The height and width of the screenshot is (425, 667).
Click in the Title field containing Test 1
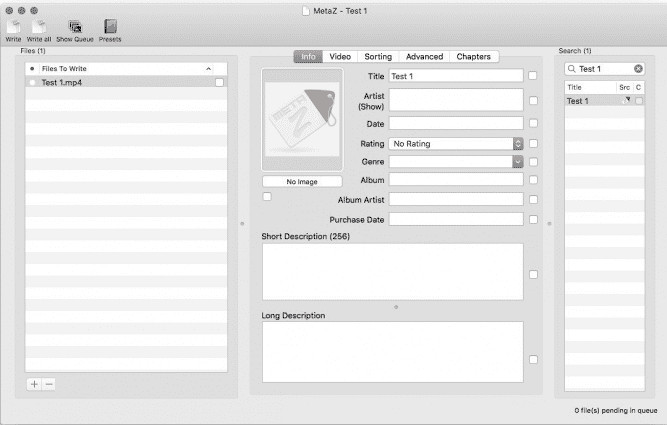pos(456,76)
